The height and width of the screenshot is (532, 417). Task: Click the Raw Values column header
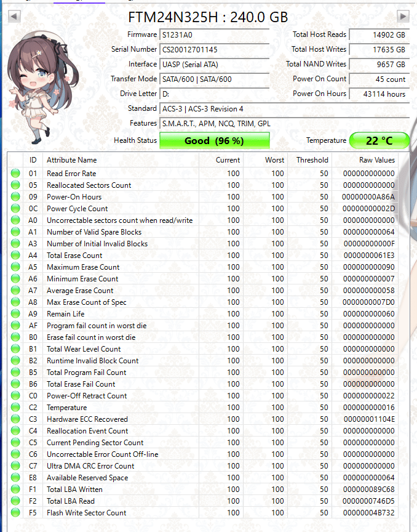click(x=365, y=160)
